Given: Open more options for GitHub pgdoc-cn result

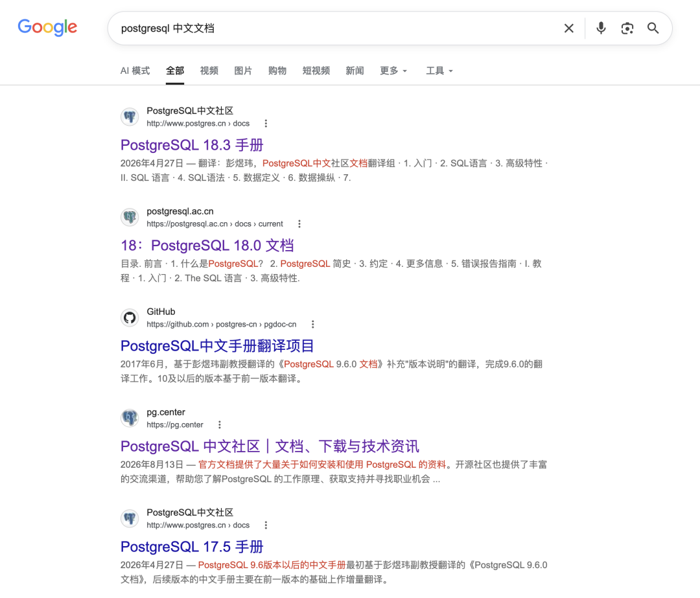Looking at the screenshot, I should coord(312,324).
